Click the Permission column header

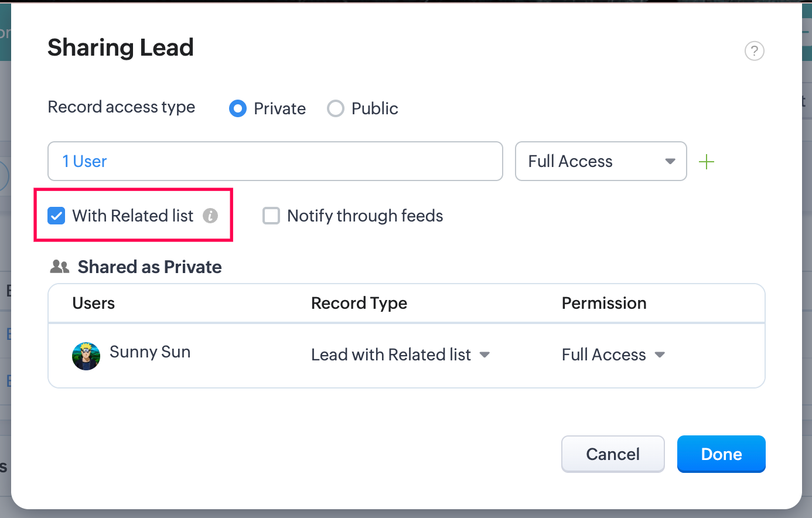(604, 303)
